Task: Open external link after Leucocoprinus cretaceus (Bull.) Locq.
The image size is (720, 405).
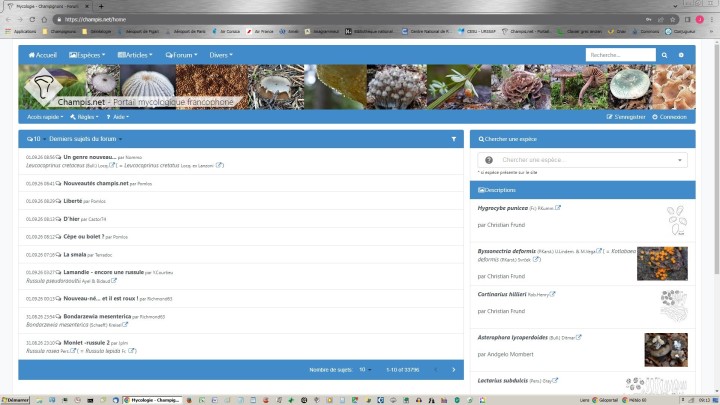Action: [x=112, y=165]
